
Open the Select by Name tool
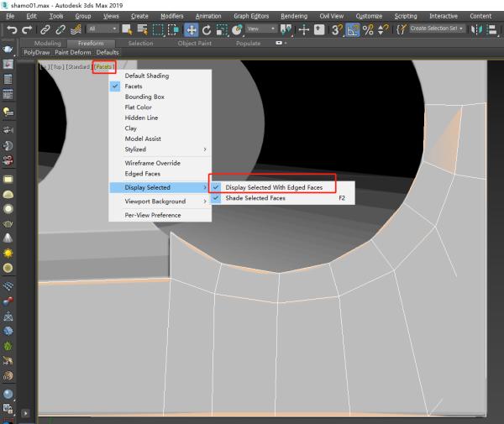pos(142,29)
